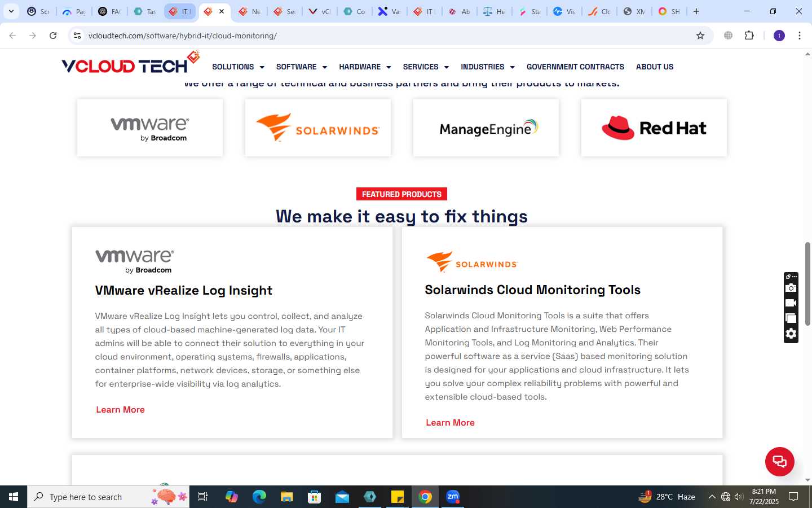Open the volume control in system tray
The image size is (812, 508).
coord(739,497)
